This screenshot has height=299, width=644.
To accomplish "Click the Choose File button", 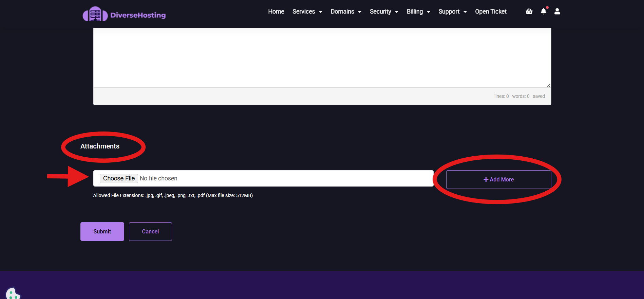I will 119,178.
